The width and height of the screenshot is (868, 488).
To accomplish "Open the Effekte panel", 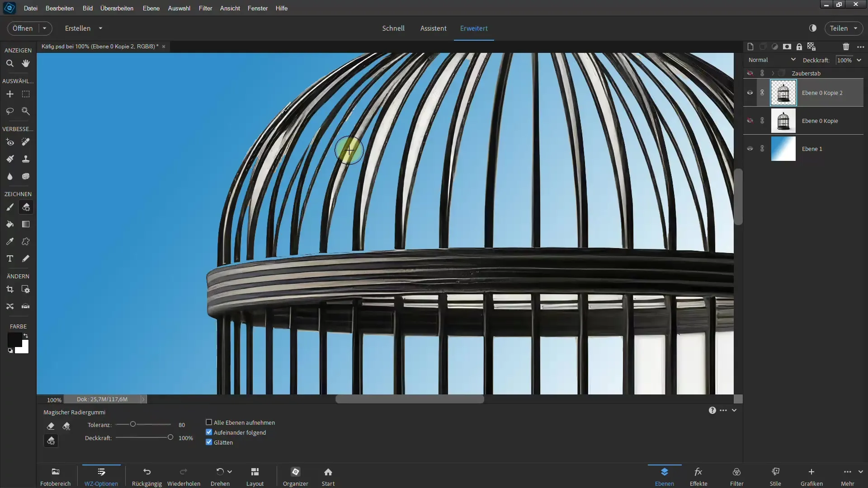I will [698, 477].
